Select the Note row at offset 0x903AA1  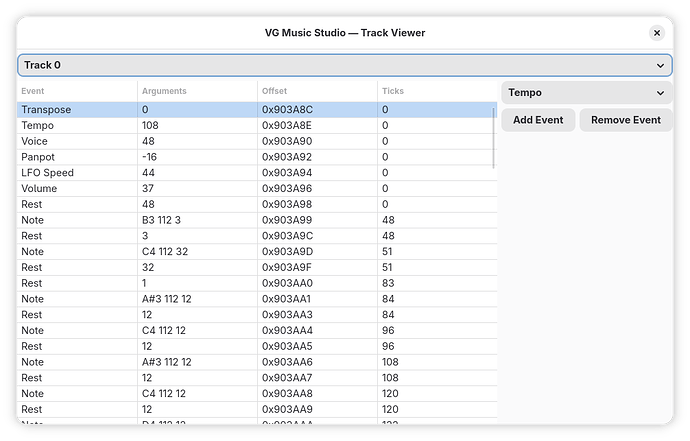(x=257, y=299)
